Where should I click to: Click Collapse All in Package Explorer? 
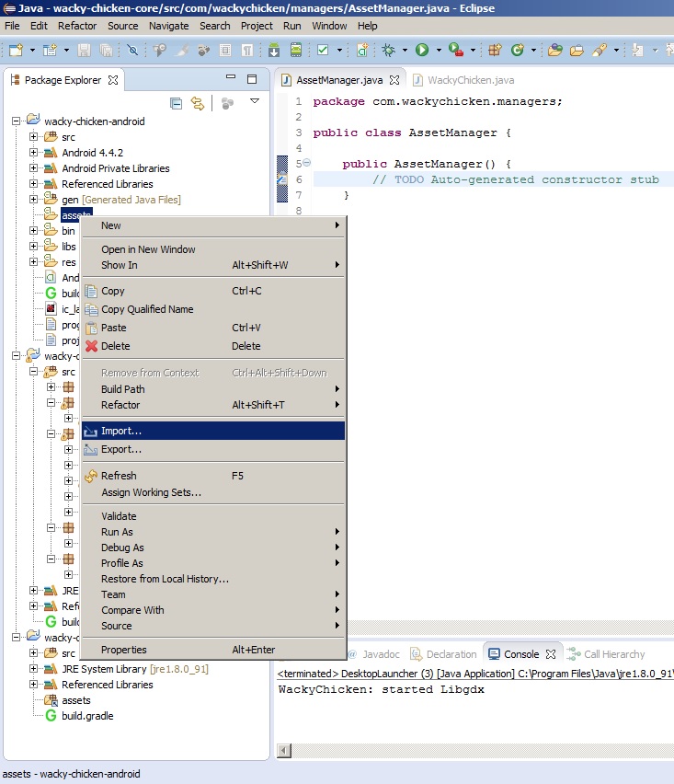tap(176, 103)
